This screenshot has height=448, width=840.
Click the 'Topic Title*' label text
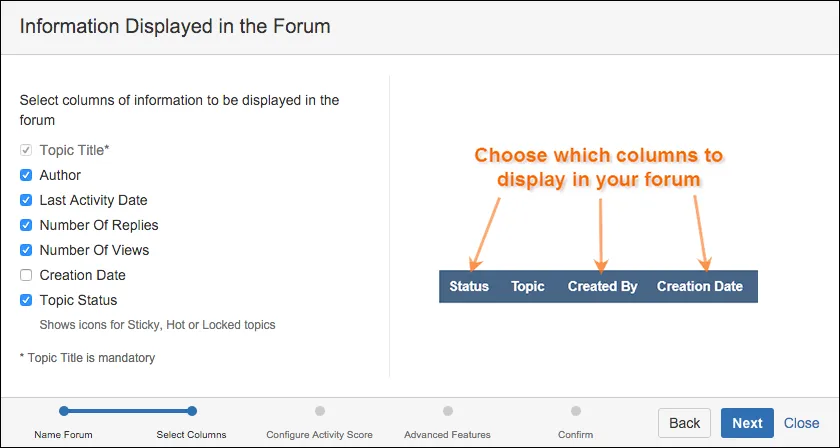[x=74, y=150]
